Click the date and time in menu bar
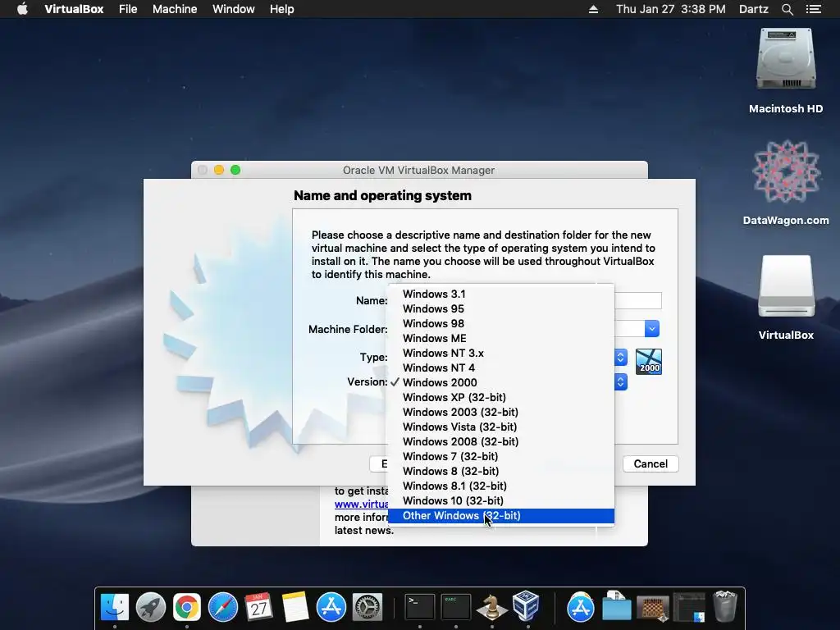The width and height of the screenshot is (840, 630). point(671,9)
